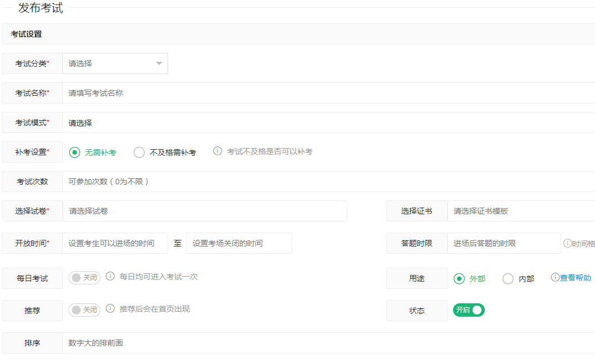The width and height of the screenshot is (595, 364).
Task: Click info icon next to 考试不及格是否可以补考
Action: click(x=218, y=151)
